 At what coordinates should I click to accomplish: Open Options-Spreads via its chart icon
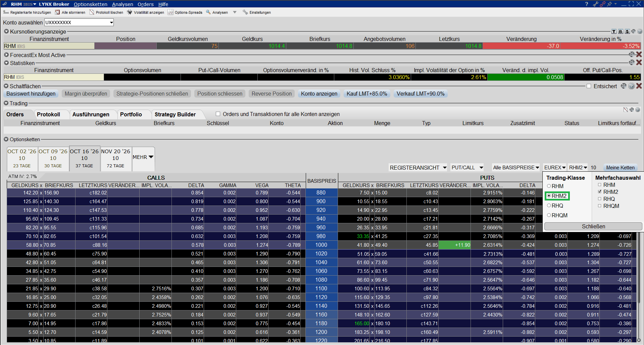pos(170,12)
